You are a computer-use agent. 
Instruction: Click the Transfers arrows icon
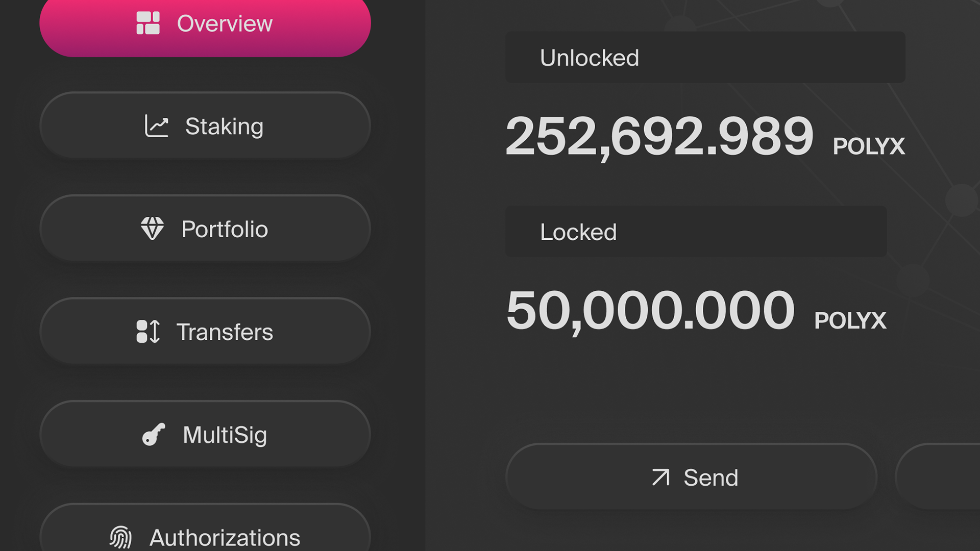pos(148,332)
